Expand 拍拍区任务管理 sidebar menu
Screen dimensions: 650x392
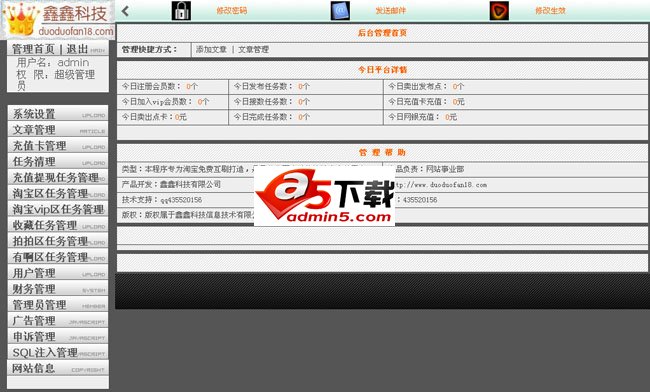pyautogui.click(x=58, y=240)
